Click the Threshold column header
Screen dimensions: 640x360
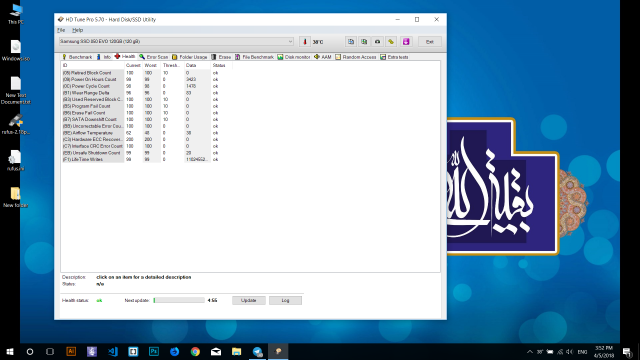tap(171, 65)
